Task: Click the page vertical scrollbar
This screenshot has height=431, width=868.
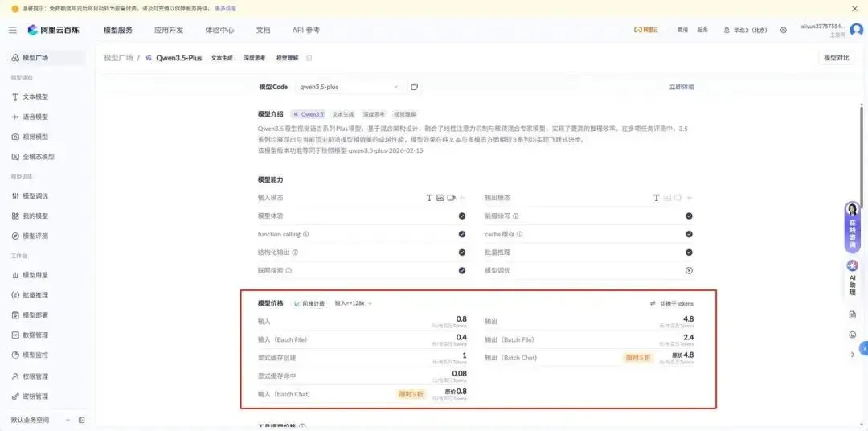Action: point(862,156)
